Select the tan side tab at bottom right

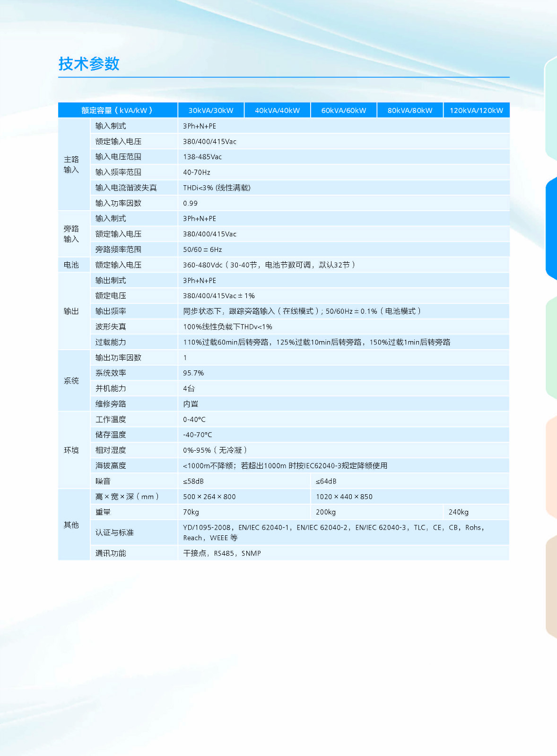[x=551, y=586]
